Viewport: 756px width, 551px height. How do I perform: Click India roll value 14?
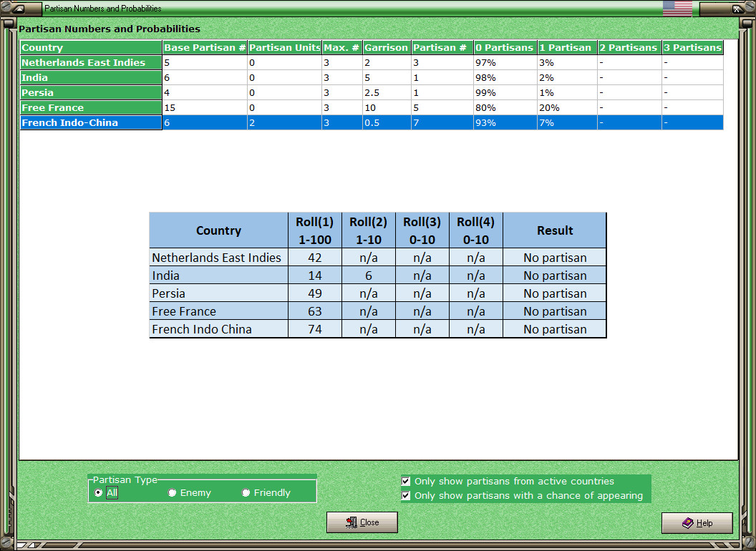pyautogui.click(x=315, y=275)
